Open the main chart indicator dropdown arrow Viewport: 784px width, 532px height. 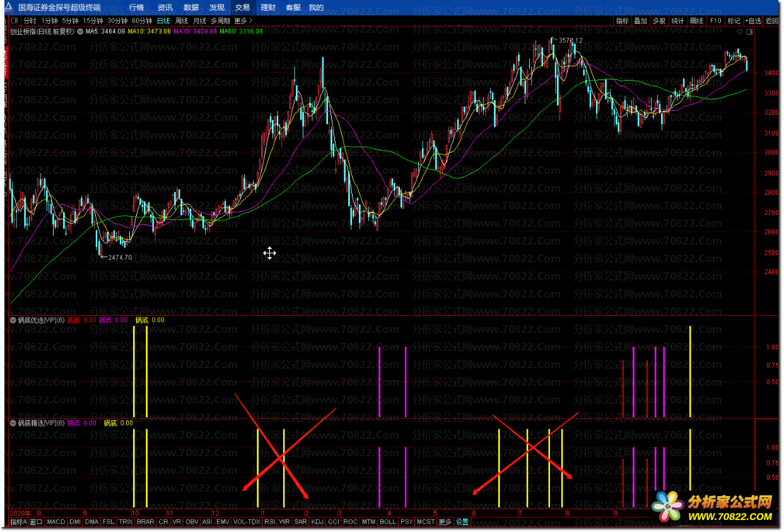pos(80,31)
